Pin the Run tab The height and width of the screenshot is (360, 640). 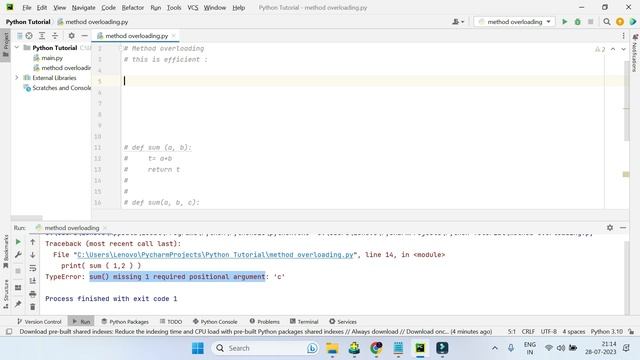pos(18,304)
